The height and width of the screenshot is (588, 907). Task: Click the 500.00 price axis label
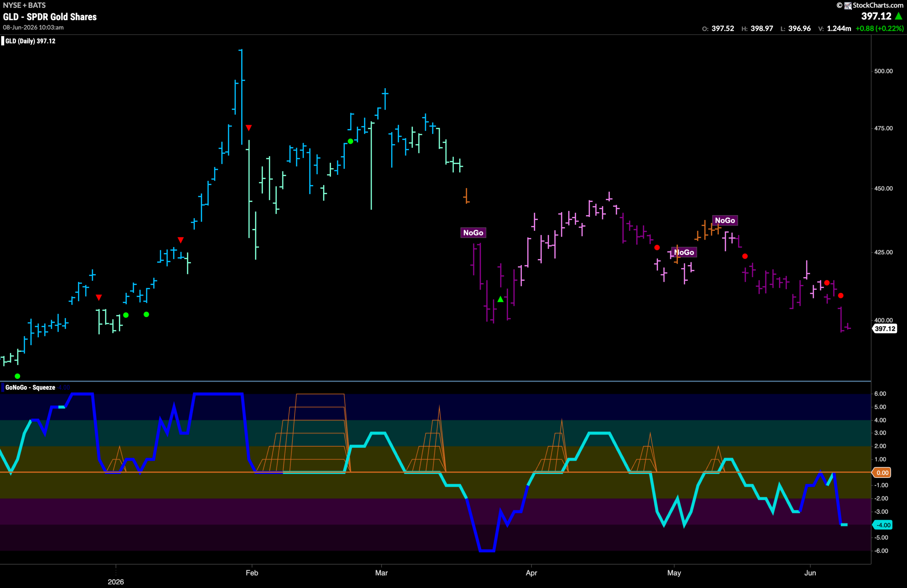tap(883, 71)
